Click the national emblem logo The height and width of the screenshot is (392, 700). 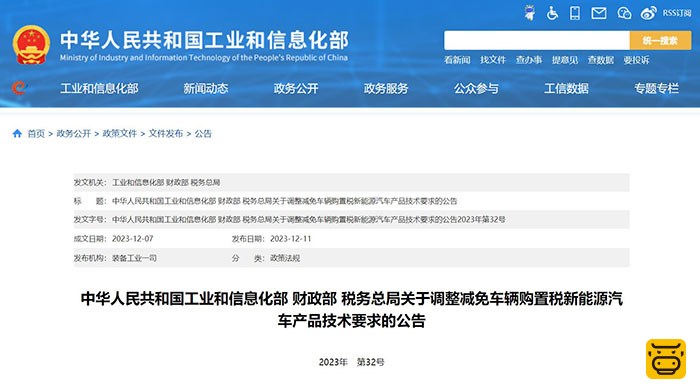pos(31,45)
